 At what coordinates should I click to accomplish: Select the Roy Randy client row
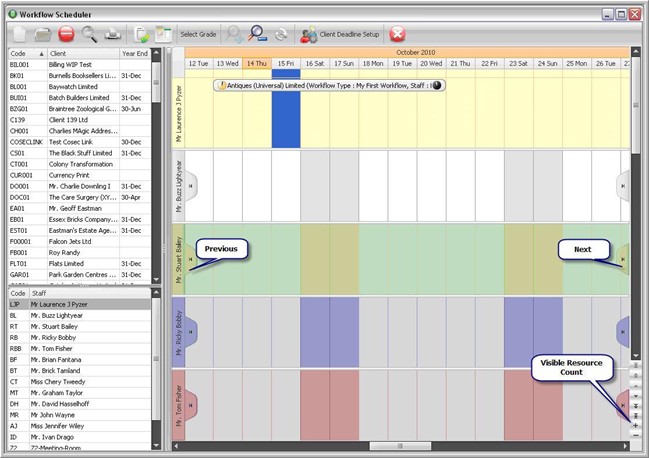[x=79, y=253]
